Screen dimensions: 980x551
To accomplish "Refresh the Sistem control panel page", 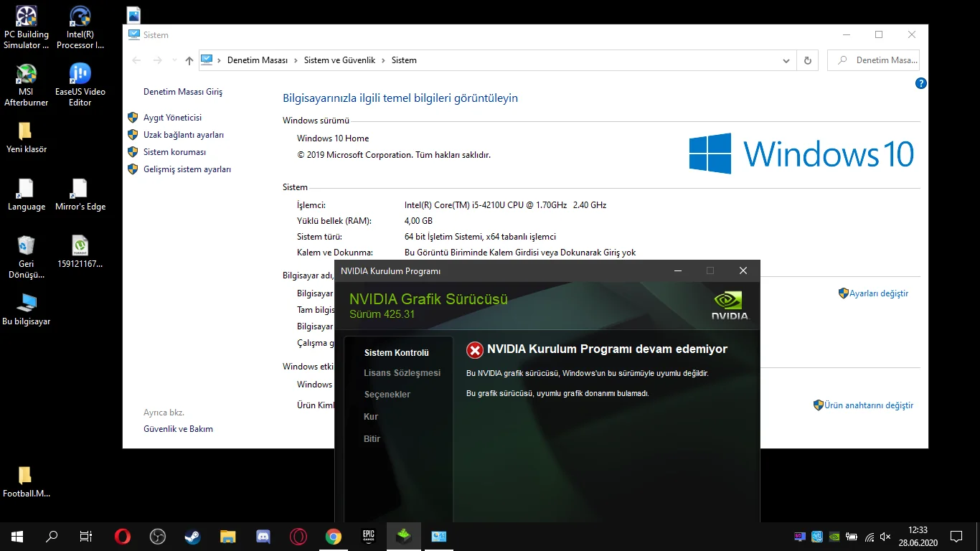I will click(808, 61).
